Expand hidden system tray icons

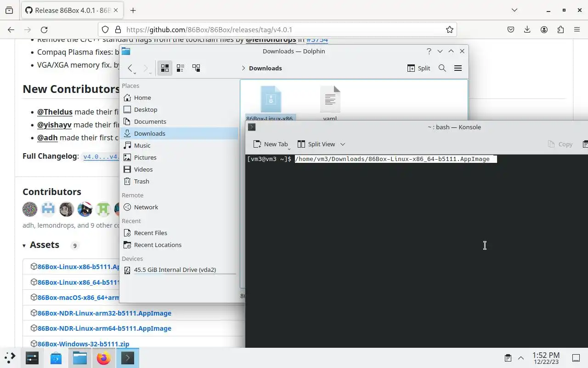pos(521,358)
